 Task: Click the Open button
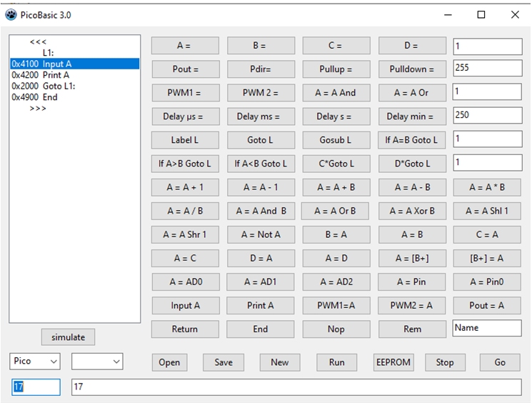coord(169,362)
